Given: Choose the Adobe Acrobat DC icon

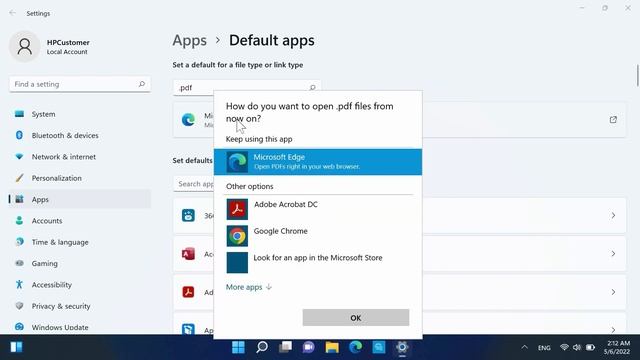Looking at the screenshot, I should tap(237, 209).
